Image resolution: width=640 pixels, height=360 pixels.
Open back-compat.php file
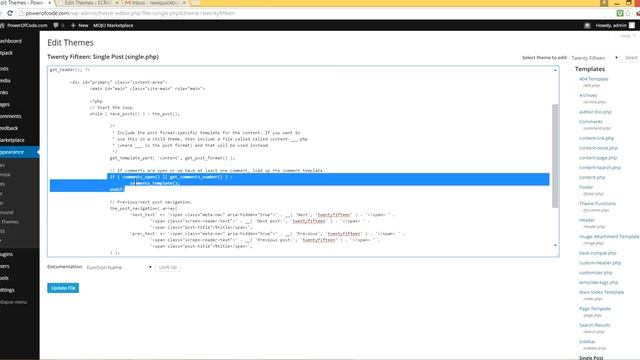coord(598,253)
